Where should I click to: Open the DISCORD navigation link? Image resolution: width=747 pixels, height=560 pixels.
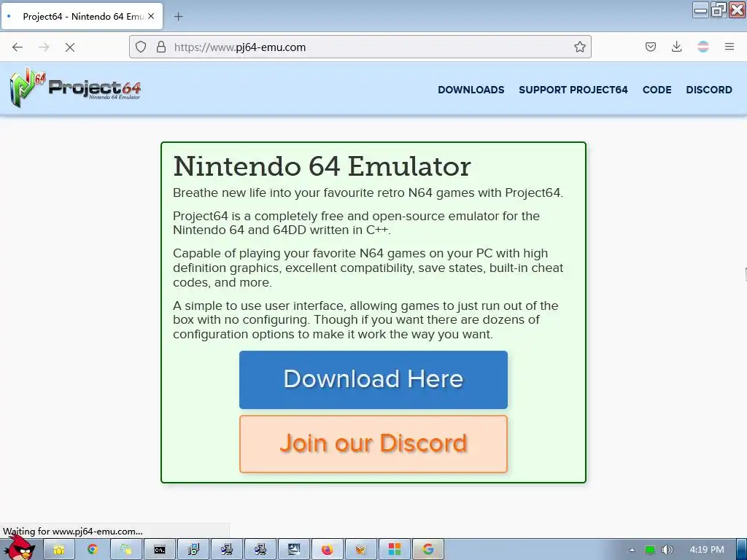tap(709, 90)
